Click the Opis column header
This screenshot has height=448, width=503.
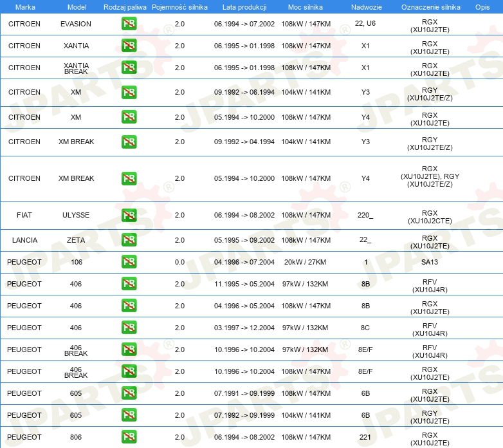(482, 6)
